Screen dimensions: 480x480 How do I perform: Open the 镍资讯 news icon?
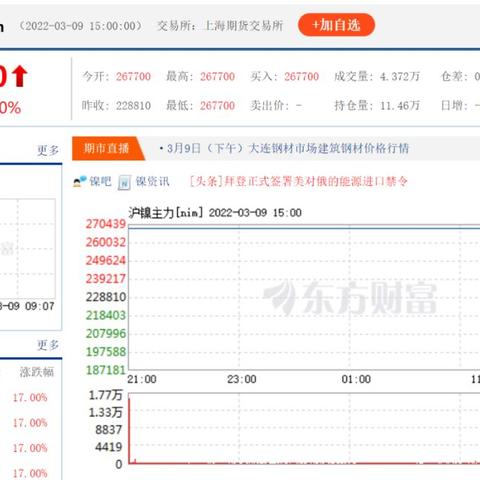124,182
